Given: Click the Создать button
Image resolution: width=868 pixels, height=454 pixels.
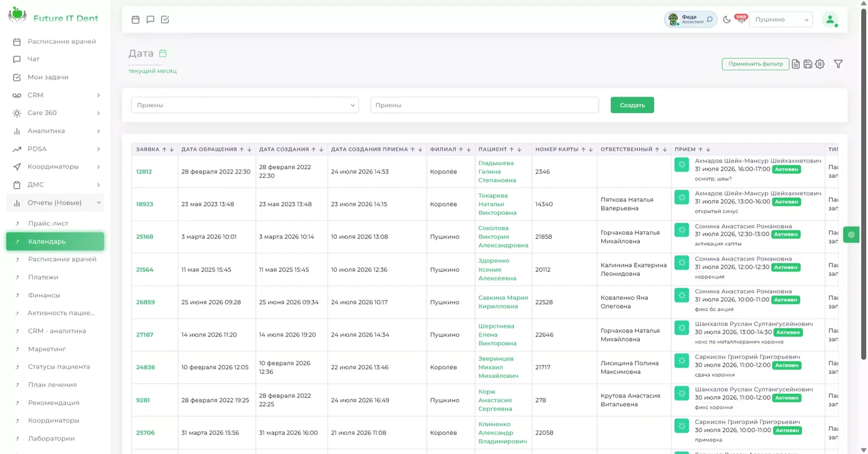Looking at the screenshot, I should click(x=632, y=105).
